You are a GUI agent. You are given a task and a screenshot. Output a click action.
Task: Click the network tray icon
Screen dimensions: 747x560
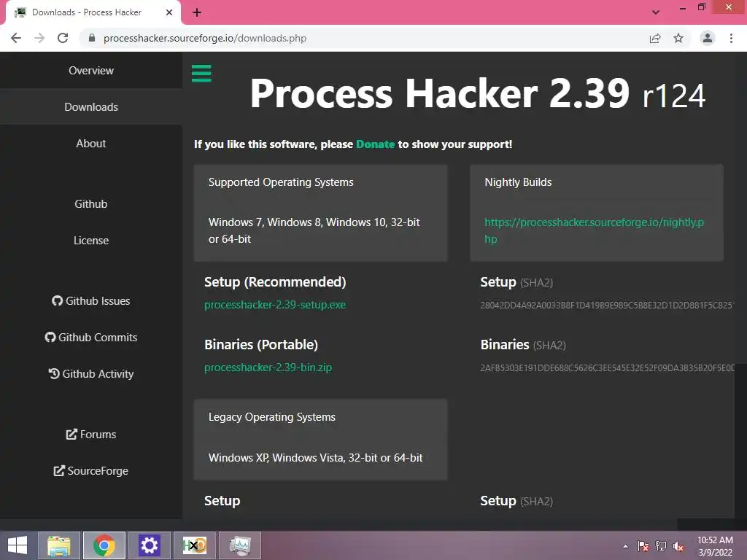coord(661,546)
